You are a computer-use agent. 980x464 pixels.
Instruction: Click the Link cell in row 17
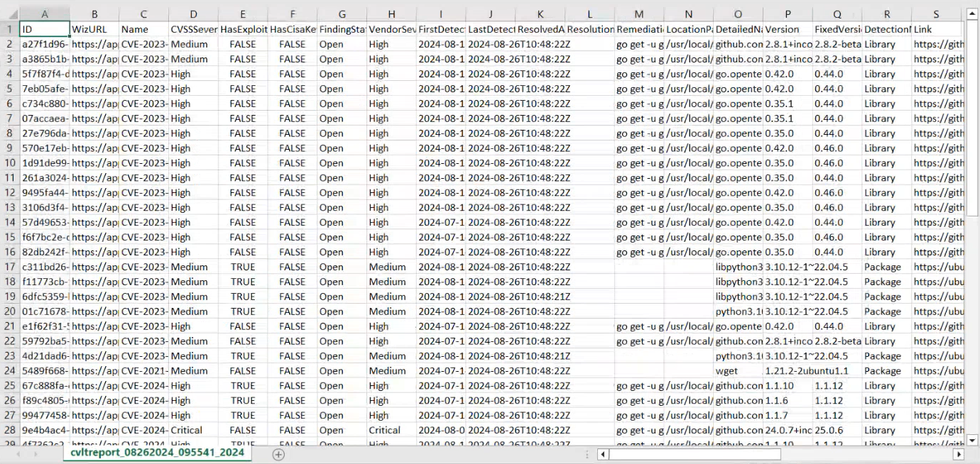coord(937,267)
